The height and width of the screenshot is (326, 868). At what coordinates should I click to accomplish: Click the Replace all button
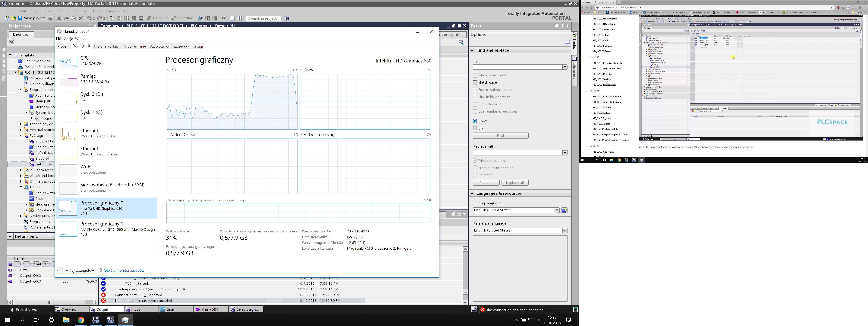(x=515, y=183)
